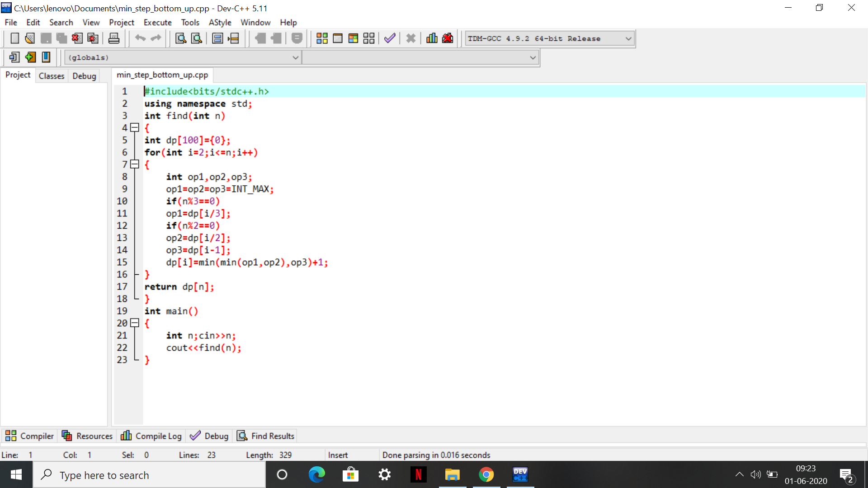Click the Close file icon with red X
868x488 pixels.
[77, 38]
